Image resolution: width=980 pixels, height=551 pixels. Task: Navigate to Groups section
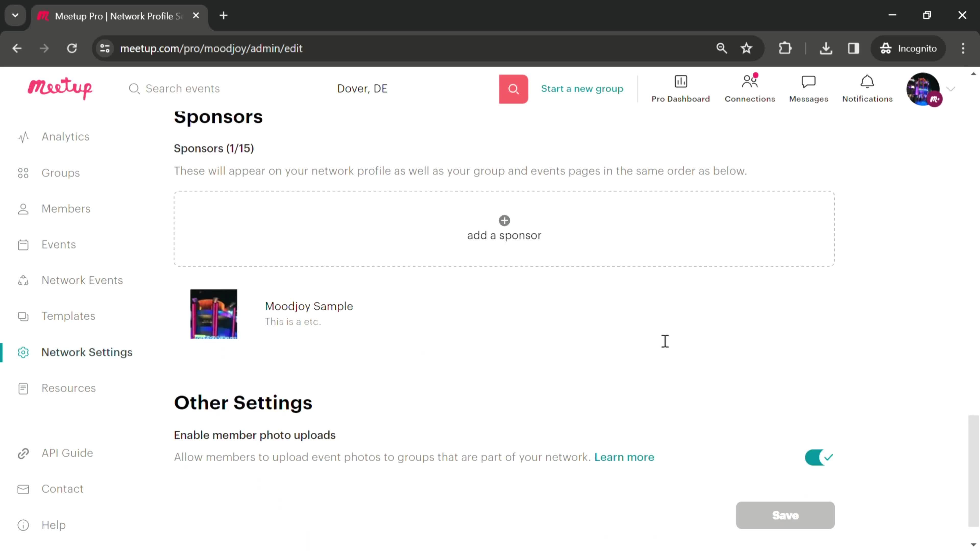(60, 173)
